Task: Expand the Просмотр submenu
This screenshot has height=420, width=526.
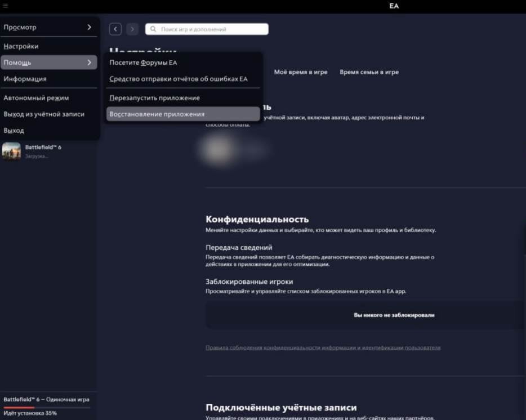Action: [89, 27]
